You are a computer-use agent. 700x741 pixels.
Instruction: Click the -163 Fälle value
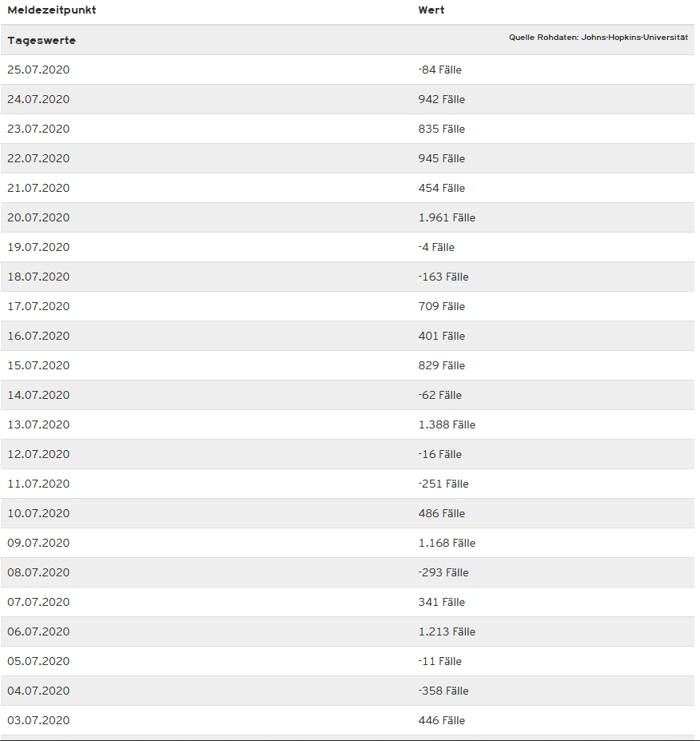pos(443,277)
